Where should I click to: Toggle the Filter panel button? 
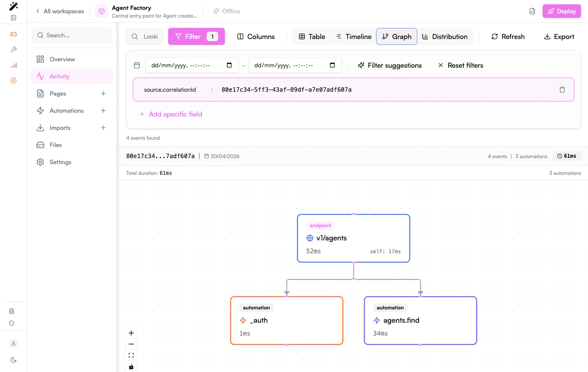pyautogui.click(x=196, y=36)
